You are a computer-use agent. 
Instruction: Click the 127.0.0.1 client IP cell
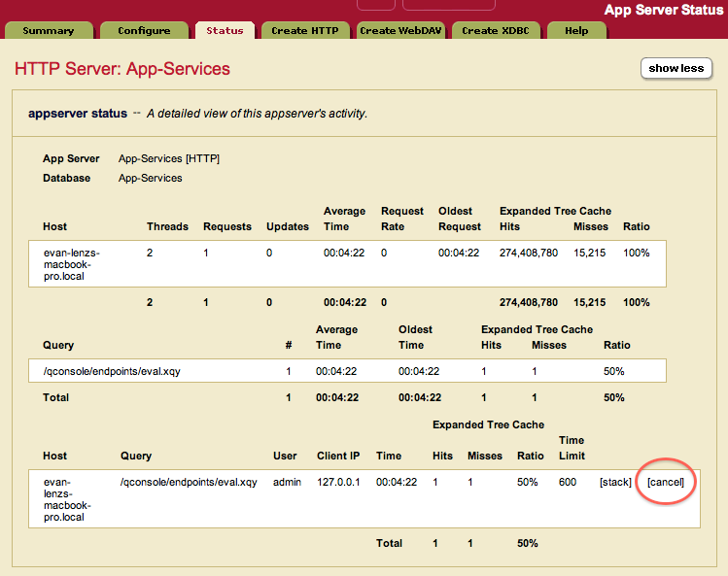point(338,482)
